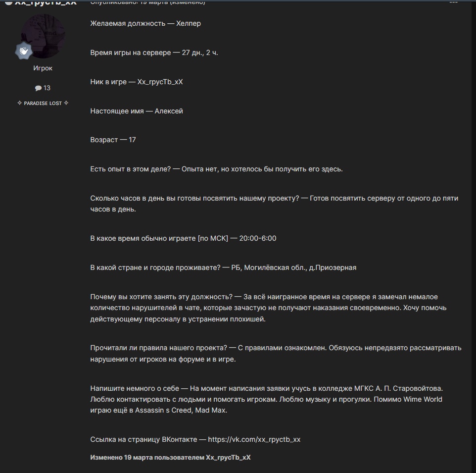This screenshot has width=476, height=473.
Task: Click the number 13 post counter
Action: [47, 88]
